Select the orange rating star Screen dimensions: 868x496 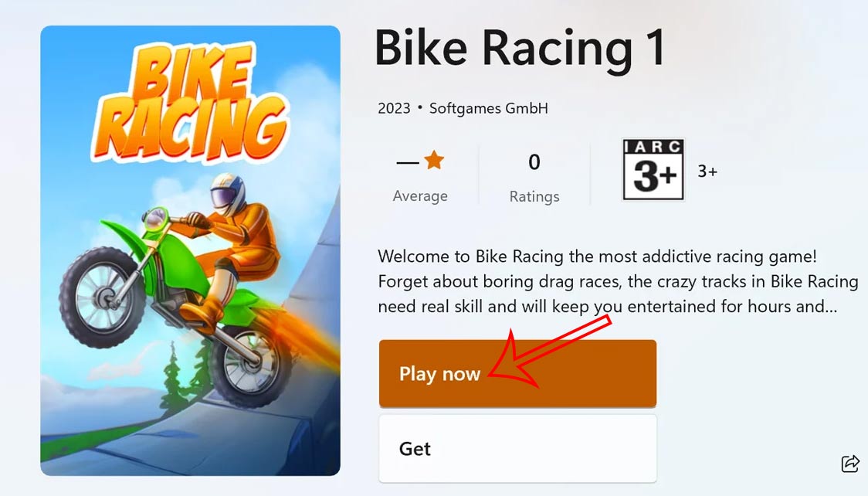coord(433,160)
